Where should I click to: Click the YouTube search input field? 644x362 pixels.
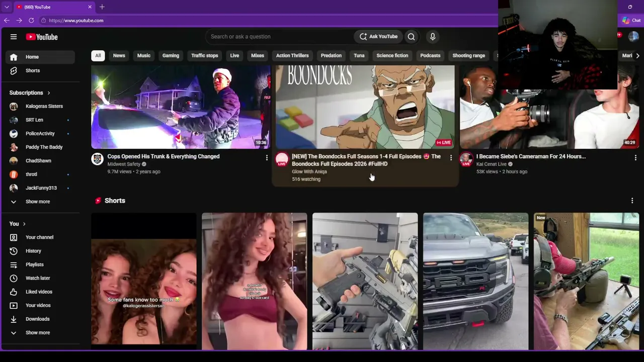[279, 36]
